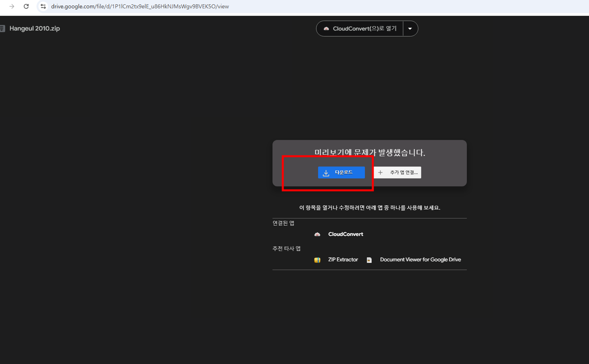Image resolution: width=589 pixels, height=364 pixels.
Task: Click the 이 항목을 열거나 수정하려면 instruction text
Action: 370,208
